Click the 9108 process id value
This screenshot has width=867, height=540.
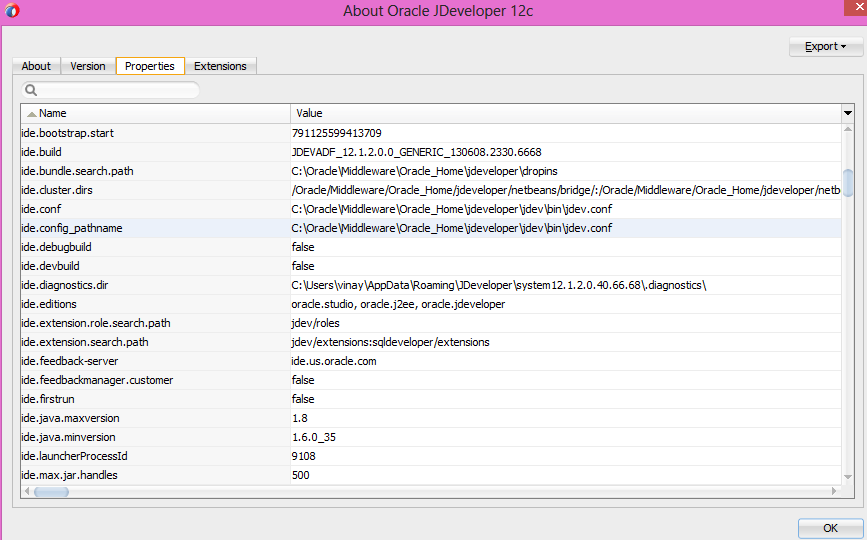304,456
